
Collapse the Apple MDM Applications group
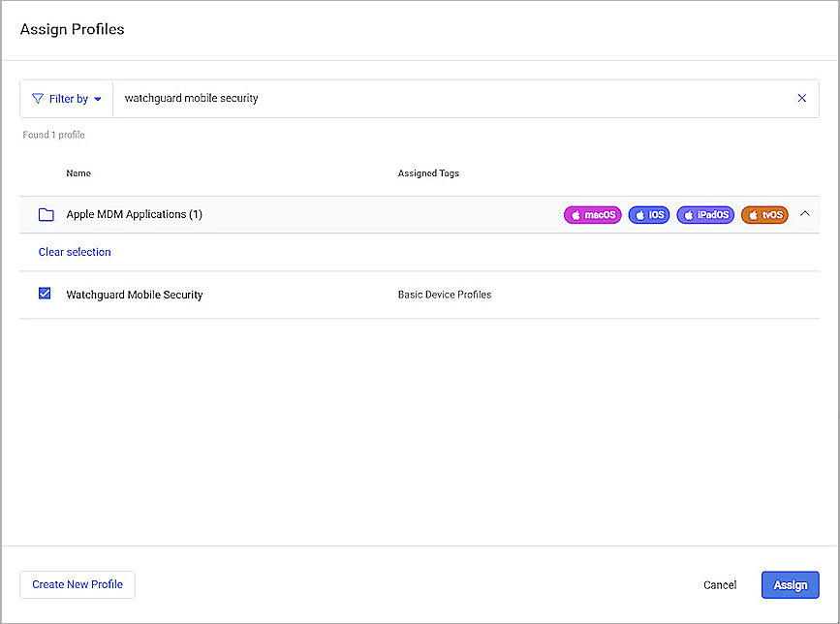pyautogui.click(x=805, y=214)
